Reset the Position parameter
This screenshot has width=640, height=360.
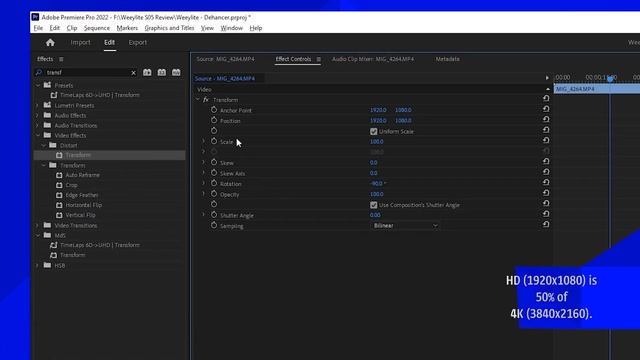[x=546, y=120]
